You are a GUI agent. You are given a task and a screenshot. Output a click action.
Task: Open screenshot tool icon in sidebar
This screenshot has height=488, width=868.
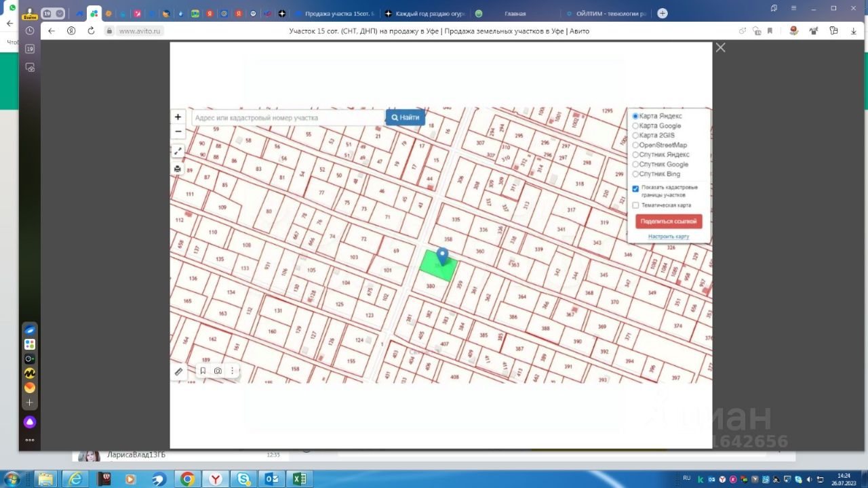click(30, 67)
